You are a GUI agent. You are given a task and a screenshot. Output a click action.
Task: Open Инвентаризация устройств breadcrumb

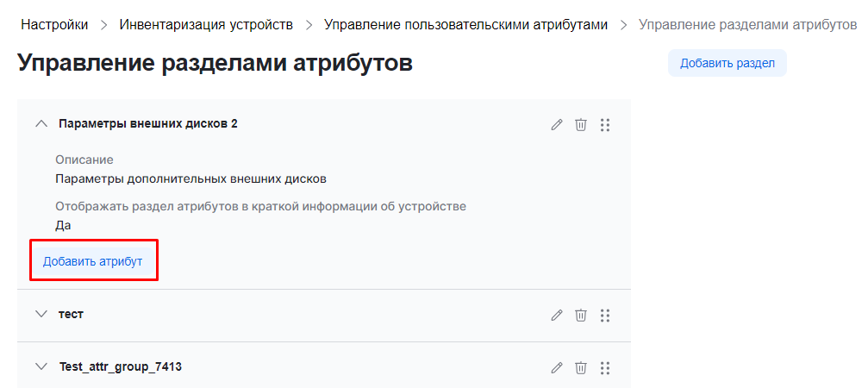coord(206,25)
